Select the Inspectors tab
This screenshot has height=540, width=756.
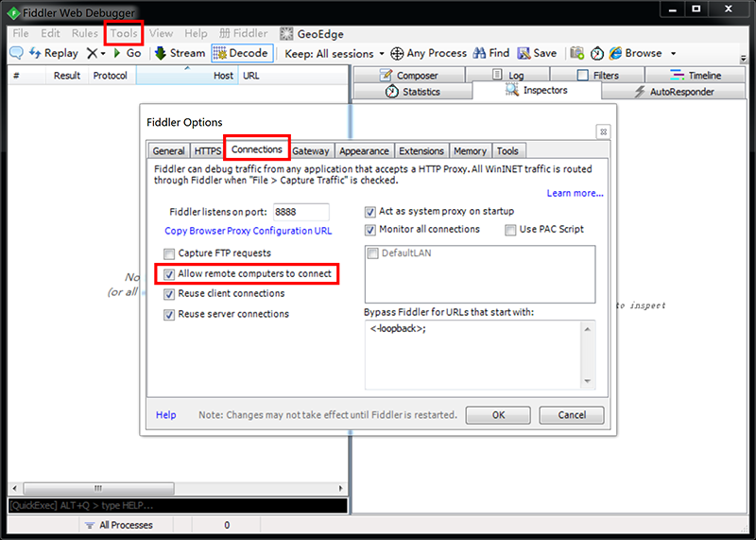coord(537,90)
